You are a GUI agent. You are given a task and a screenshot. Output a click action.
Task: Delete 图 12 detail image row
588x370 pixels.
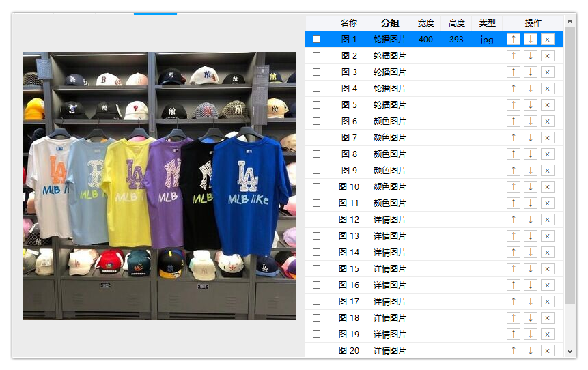click(x=548, y=219)
